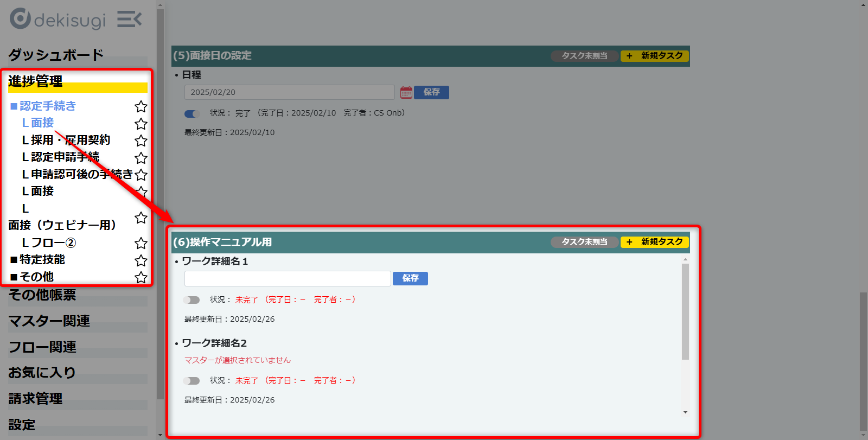The image size is (868, 440).
Task: Open the calendar date picker icon
Action: [x=406, y=92]
